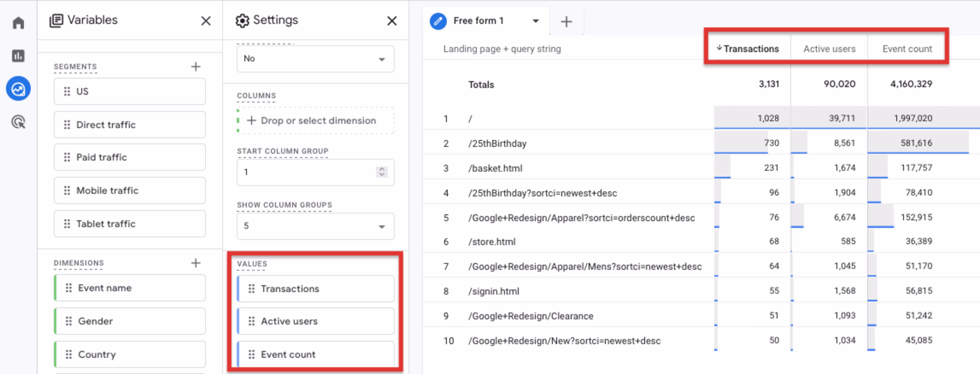Switch to the Free form 1 tab
Image resolution: width=980 pixels, height=374 pixels.
pos(478,21)
